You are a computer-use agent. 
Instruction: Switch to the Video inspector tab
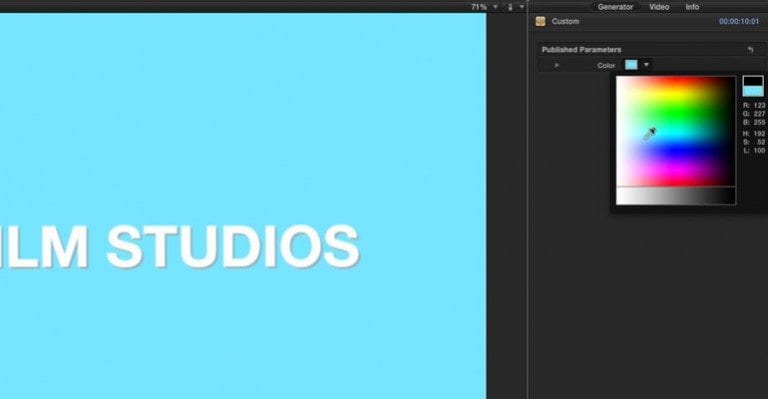[659, 7]
